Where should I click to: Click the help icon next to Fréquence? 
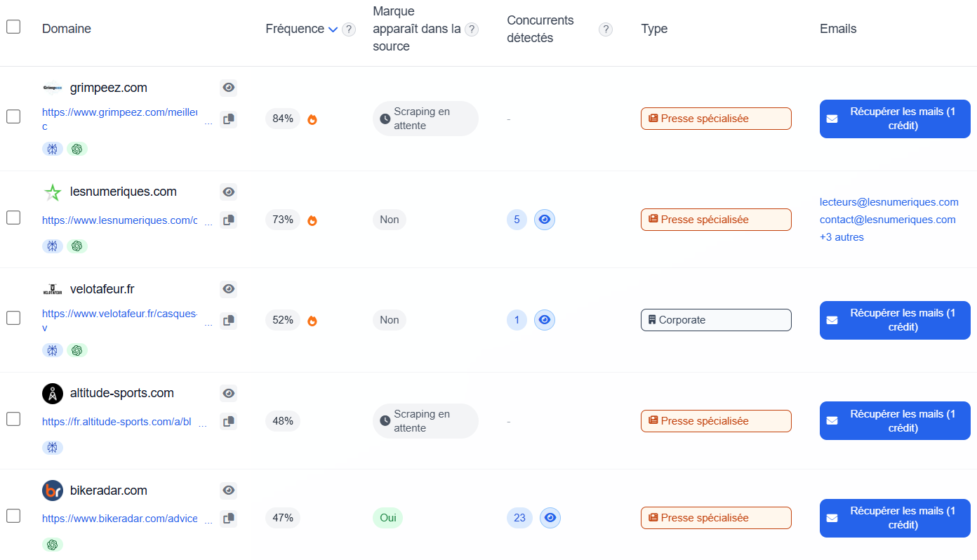coord(349,29)
